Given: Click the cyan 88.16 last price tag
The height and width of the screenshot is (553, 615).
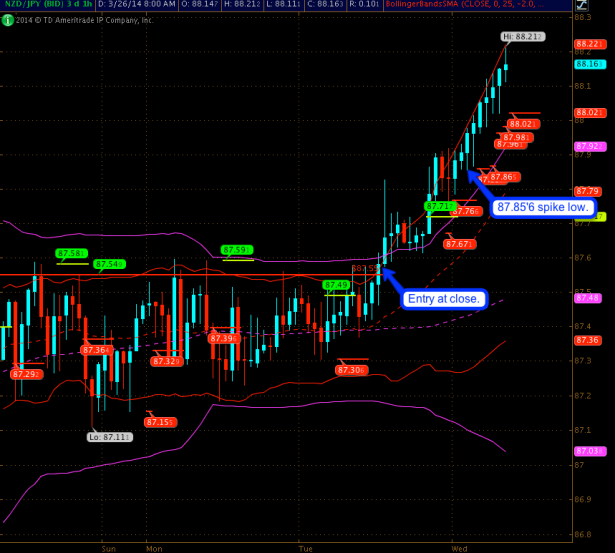Looking at the screenshot, I should (587, 64).
